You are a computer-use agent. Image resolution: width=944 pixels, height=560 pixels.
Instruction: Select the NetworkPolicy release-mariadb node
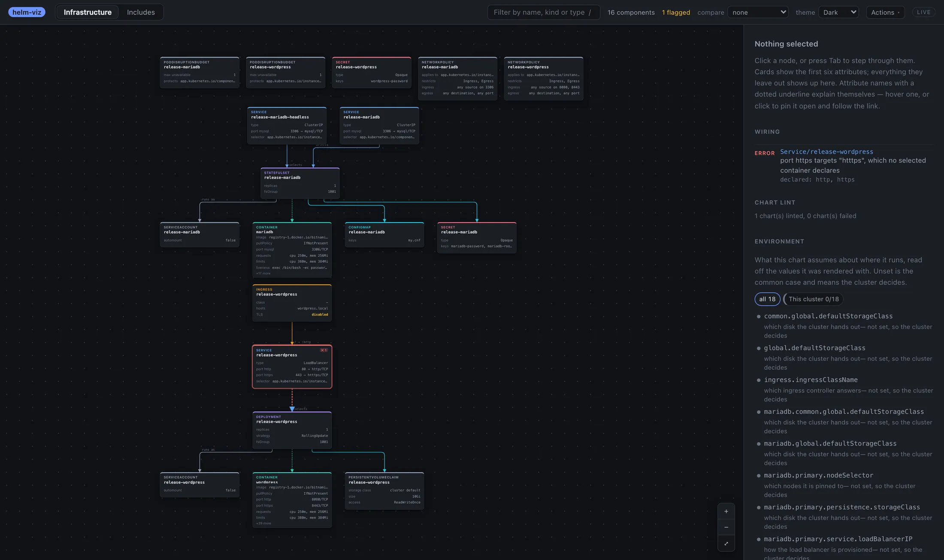tap(457, 78)
